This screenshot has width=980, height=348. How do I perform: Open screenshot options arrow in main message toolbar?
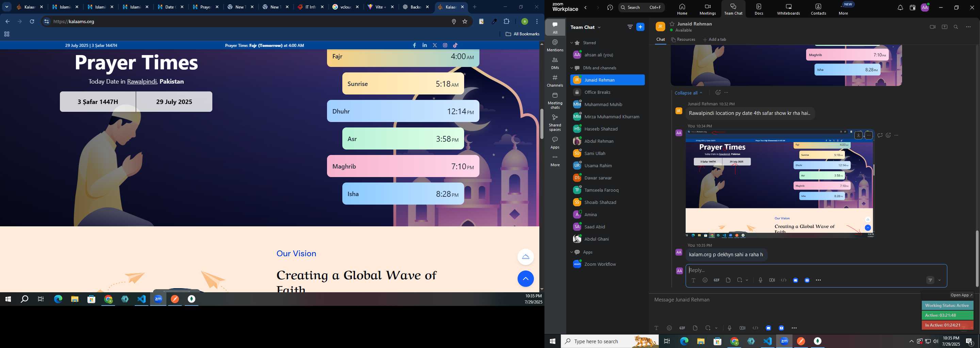pos(716,328)
